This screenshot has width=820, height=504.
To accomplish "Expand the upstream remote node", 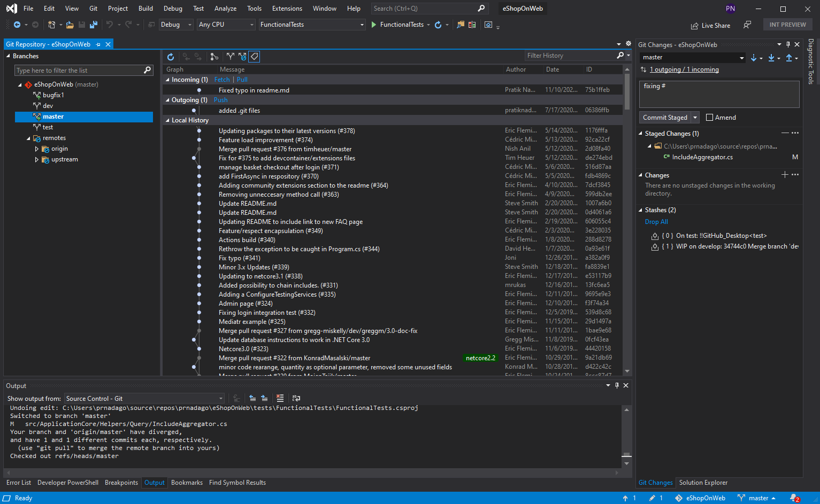I will (36, 159).
